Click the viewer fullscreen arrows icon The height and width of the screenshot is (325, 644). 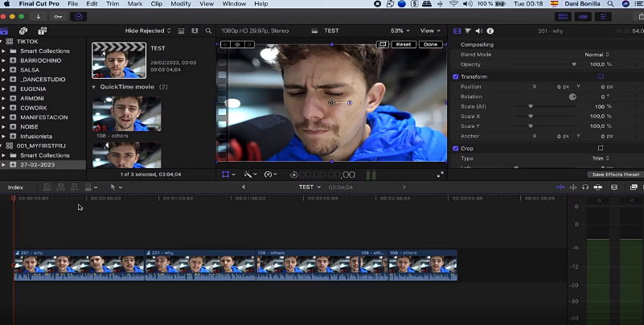coord(440,175)
